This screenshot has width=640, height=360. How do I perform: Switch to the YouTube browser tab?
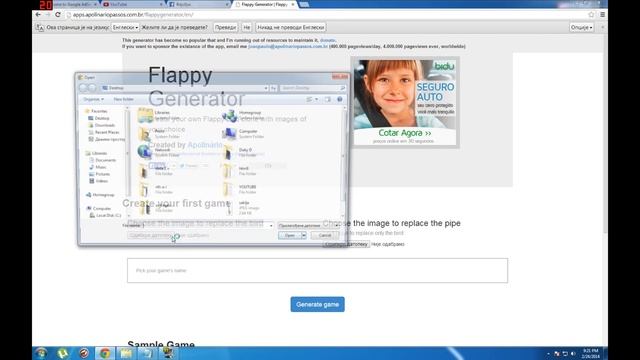point(133,4)
